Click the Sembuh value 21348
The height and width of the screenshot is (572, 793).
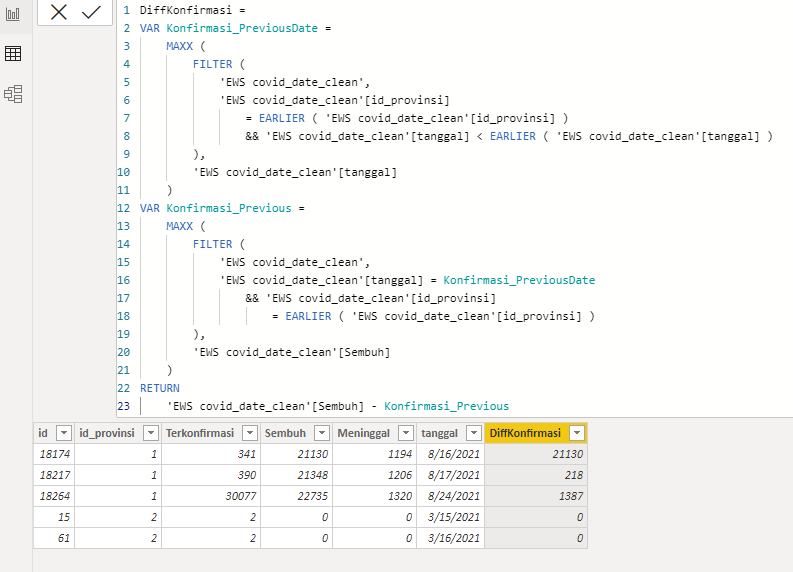[296, 475]
